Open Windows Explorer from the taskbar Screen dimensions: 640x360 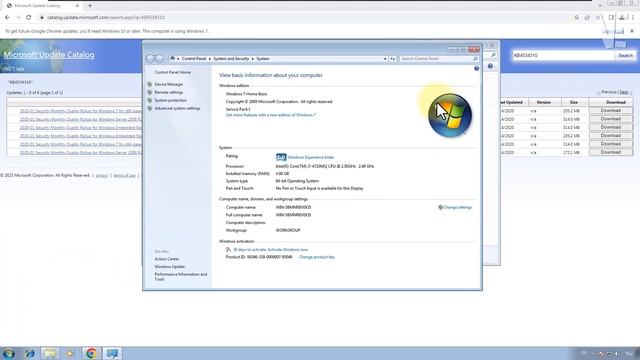tap(50, 353)
